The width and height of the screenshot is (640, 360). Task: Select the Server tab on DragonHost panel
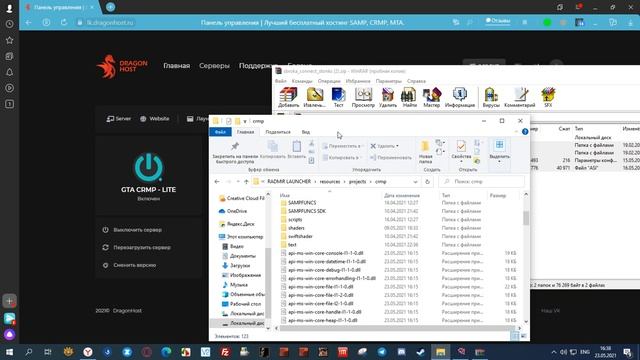119,119
